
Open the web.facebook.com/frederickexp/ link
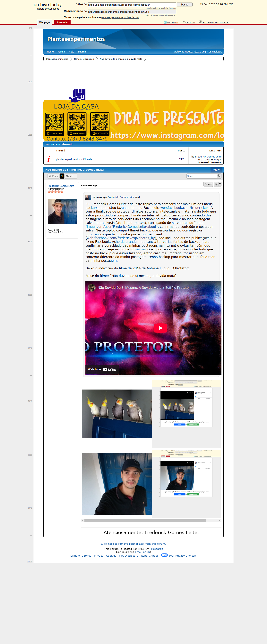coord(186,208)
